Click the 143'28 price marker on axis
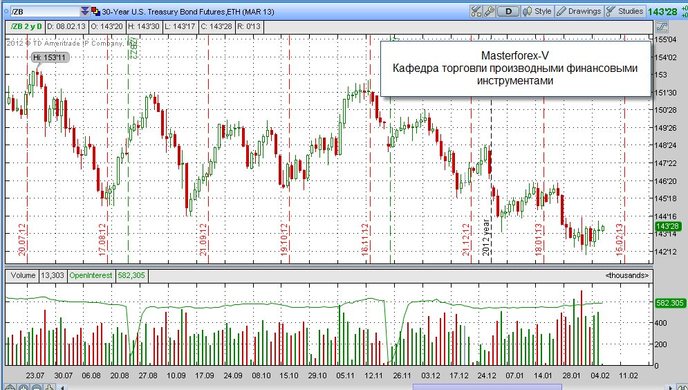The height and width of the screenshot is (390, 688). (x=668, y=226)
